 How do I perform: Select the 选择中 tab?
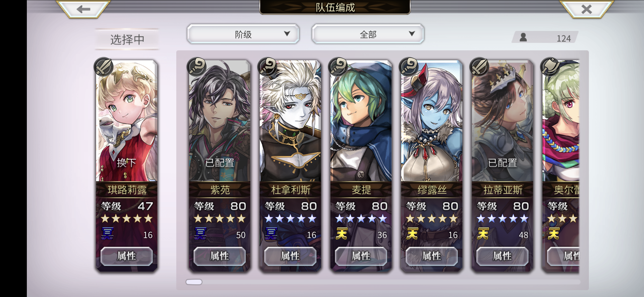[127, 39]
